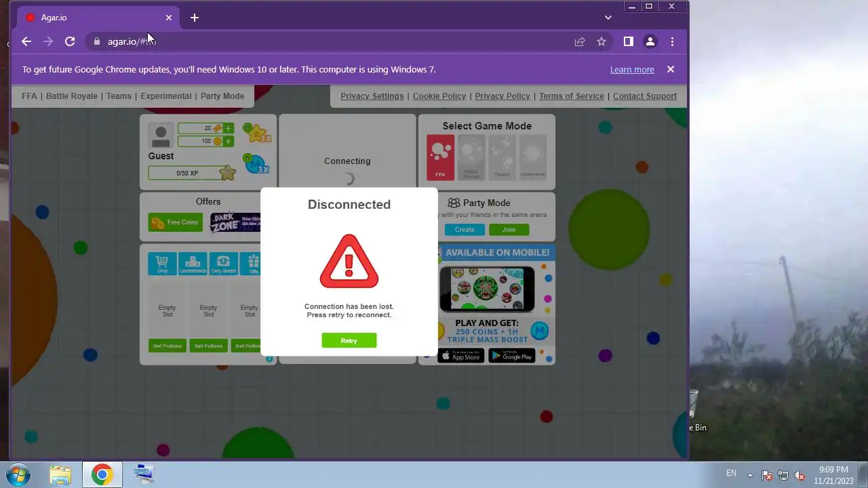Open the App Store download badge
This screenshot has height=488, width=868.
click(x=461, y=356)
